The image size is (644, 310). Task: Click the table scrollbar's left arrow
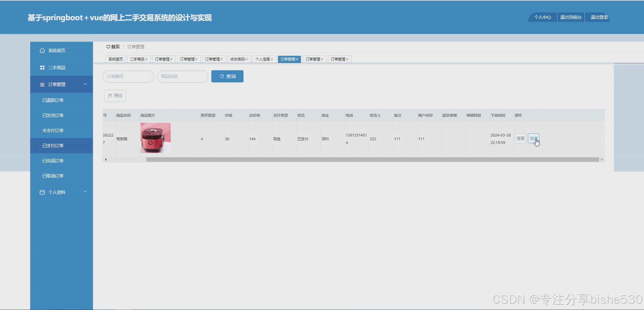(x=106, y=160)
